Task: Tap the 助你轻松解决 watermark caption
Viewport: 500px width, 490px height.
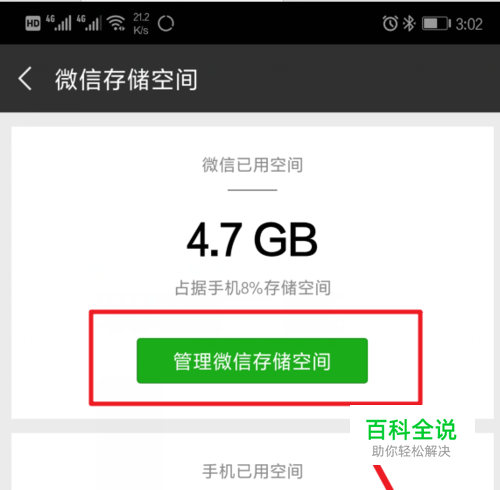Action: pos(411,451)
